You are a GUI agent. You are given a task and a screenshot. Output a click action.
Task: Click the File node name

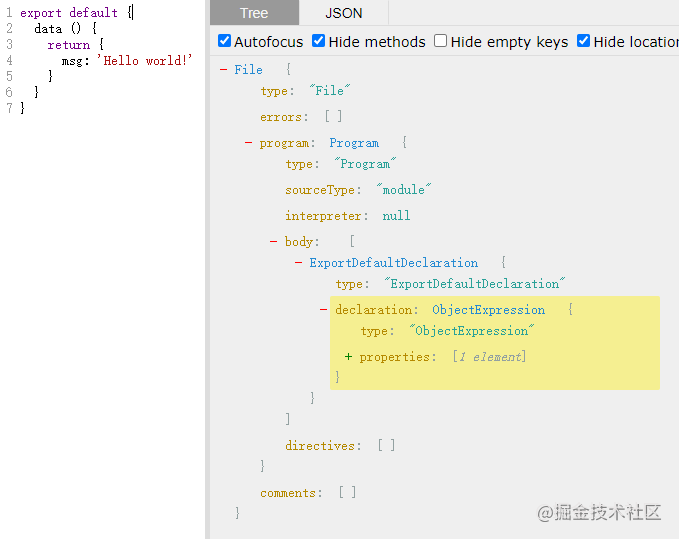coord(249,70)
